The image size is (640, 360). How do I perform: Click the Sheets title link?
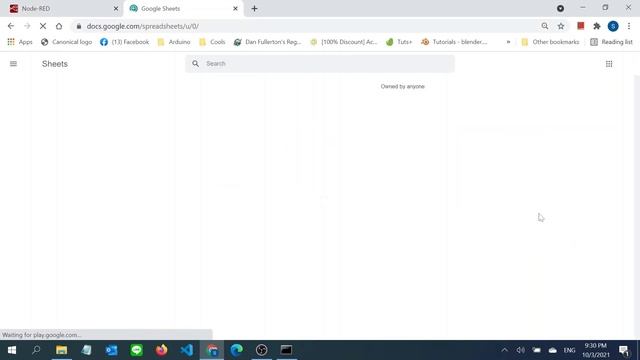(x=55, y=64)
